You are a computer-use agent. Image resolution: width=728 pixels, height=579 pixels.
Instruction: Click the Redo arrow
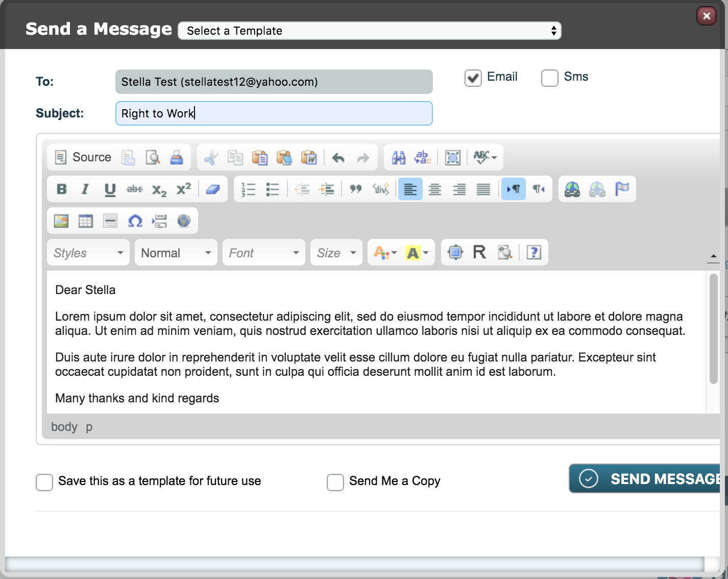pyautogui.click(x=362, y=157)
